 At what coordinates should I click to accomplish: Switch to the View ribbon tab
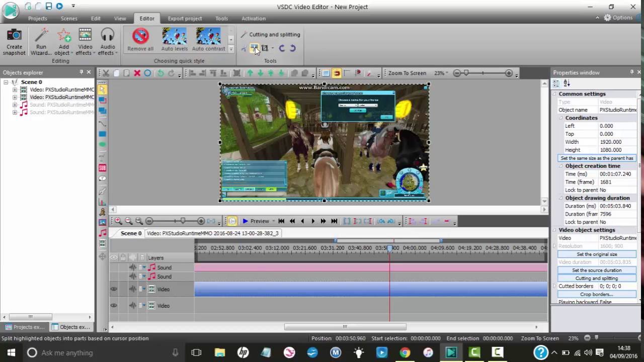pyautogui.click(x=120, y=19)
